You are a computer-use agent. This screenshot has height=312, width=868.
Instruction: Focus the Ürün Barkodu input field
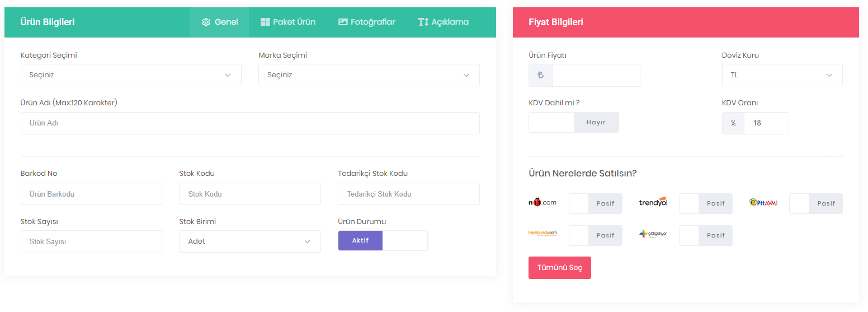[x=91, y=194]
